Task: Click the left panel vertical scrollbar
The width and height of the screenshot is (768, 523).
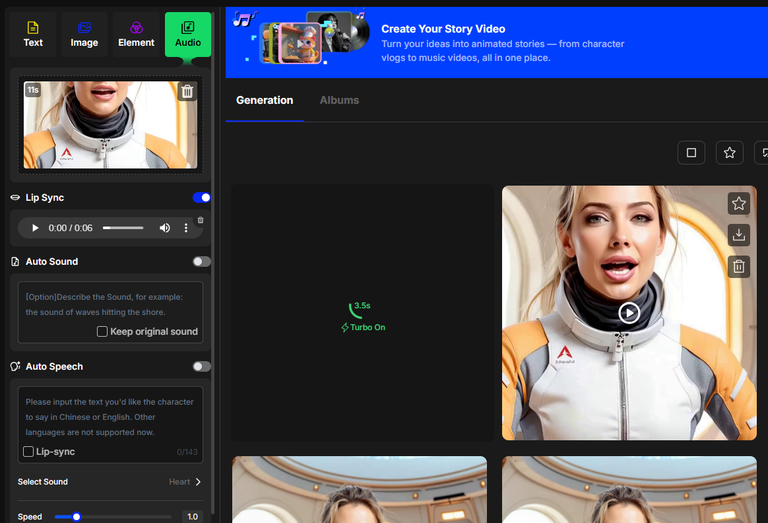Action: [213, 264]
